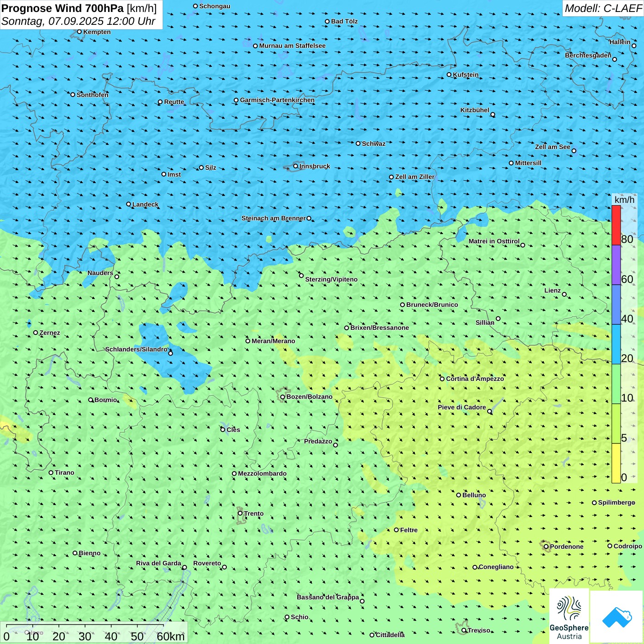Click the dark blue 40–60 km/h legend swatch
This screenshot has width=644, height=644.
(x=616, y=305)
